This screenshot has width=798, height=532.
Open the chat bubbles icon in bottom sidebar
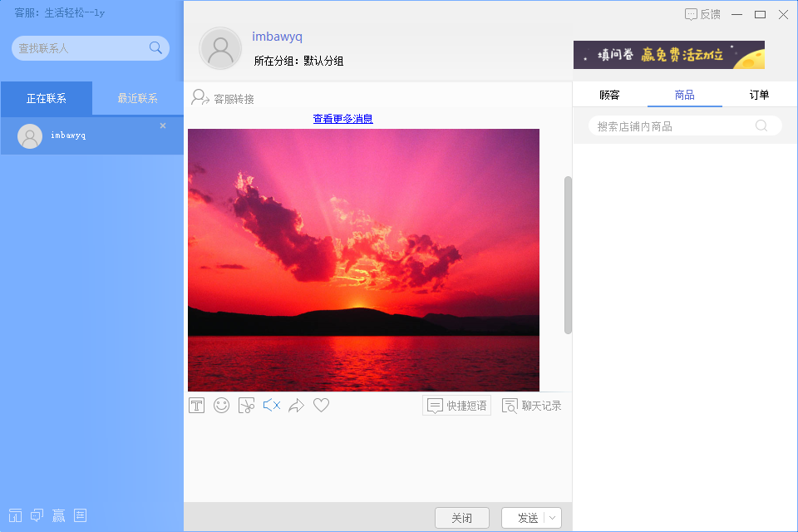pos(37,515)
